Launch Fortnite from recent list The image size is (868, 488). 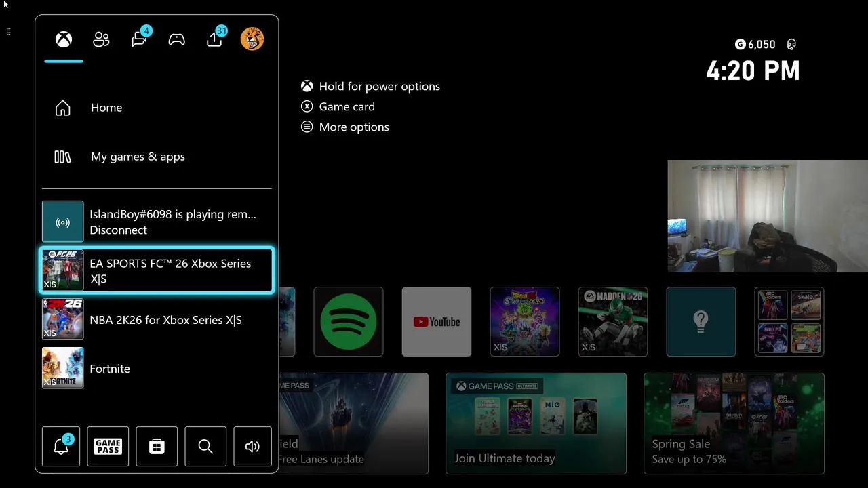[x=157, y=368]
